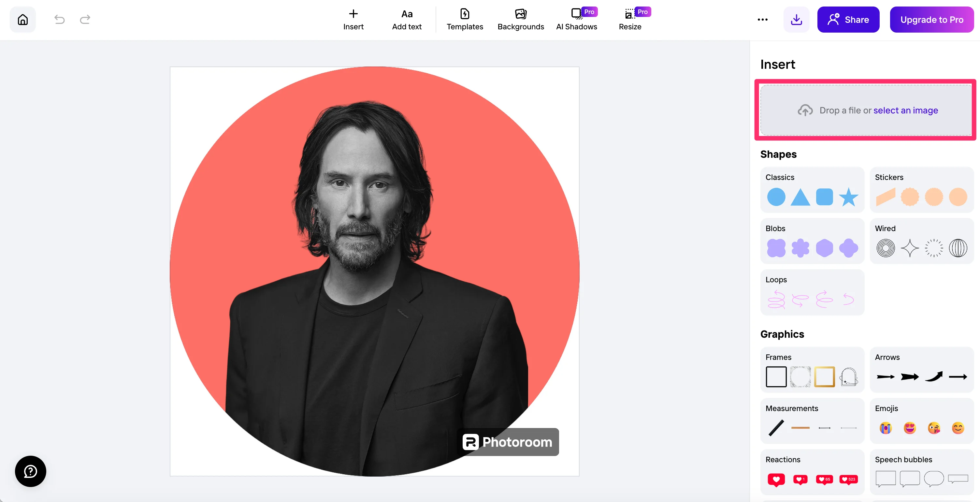980x502 pixels.
Task: Click the download icon button
Action: click(x=796, y=20)
